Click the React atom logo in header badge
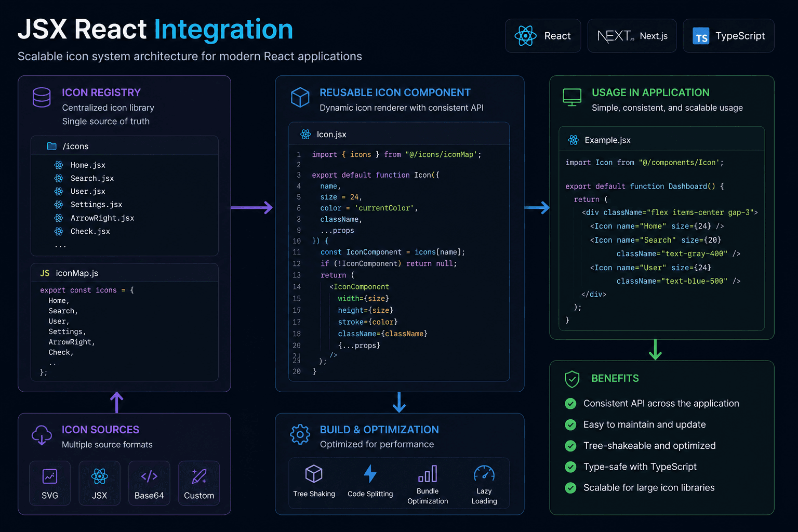Viewport: 798px width, 532px height. 525,36
